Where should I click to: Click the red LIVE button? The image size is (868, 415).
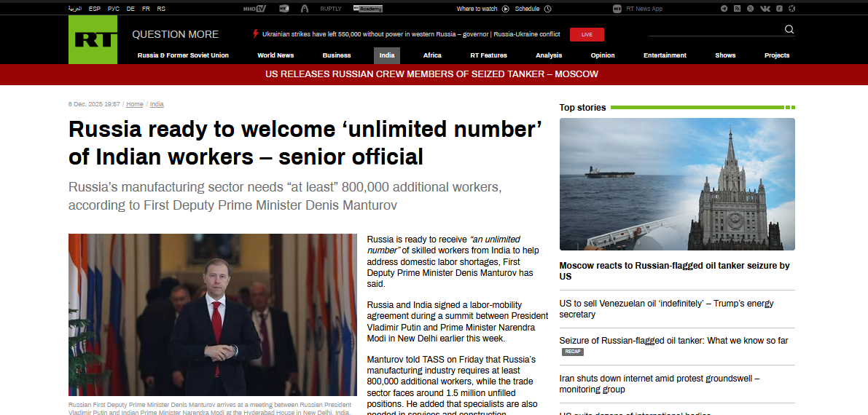tap(587, 34)
